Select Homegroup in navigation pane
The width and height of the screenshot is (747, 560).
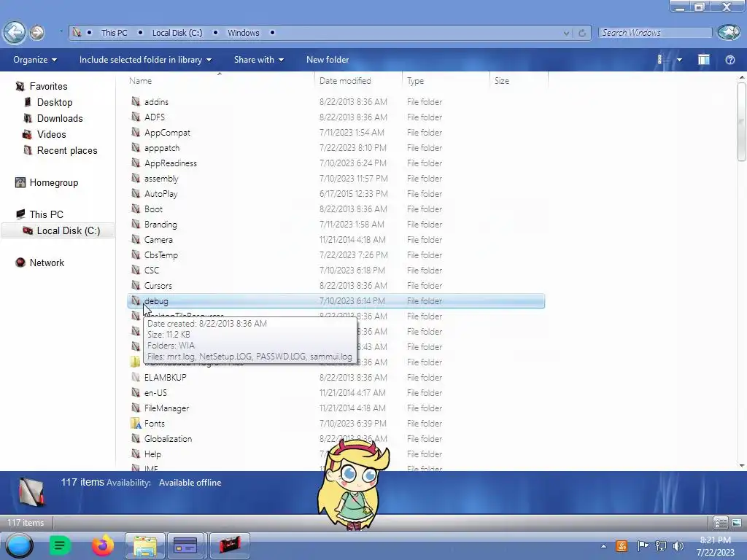[x=53, y=182]
